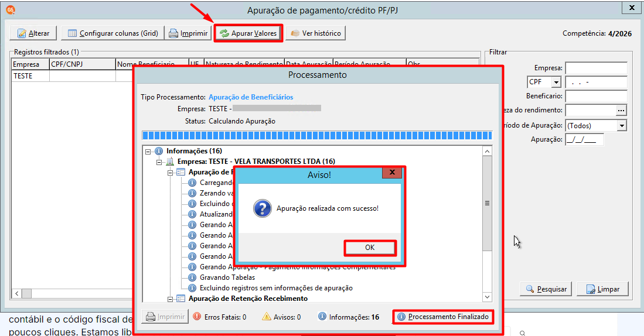Screen dimensions: 644x336
Task: Click the Informações (16) root info icon
Action: tap(159, 152)
